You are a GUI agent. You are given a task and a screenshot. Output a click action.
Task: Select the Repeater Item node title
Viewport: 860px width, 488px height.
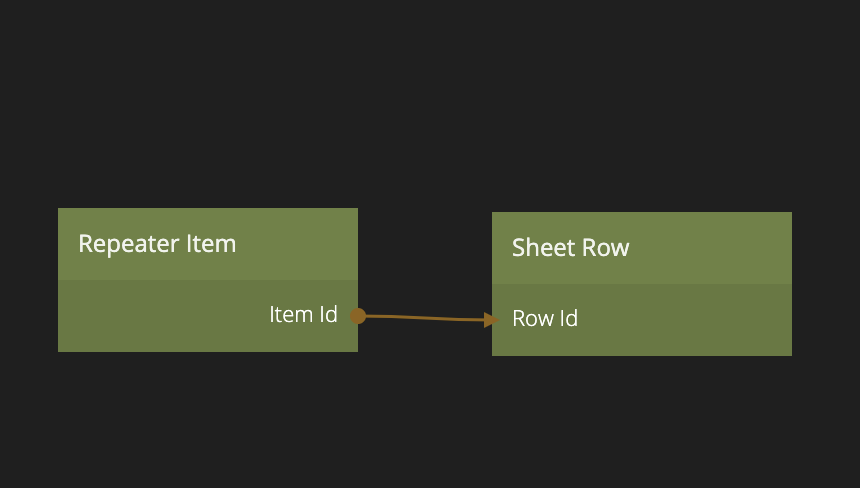click(x=157, y=243)
